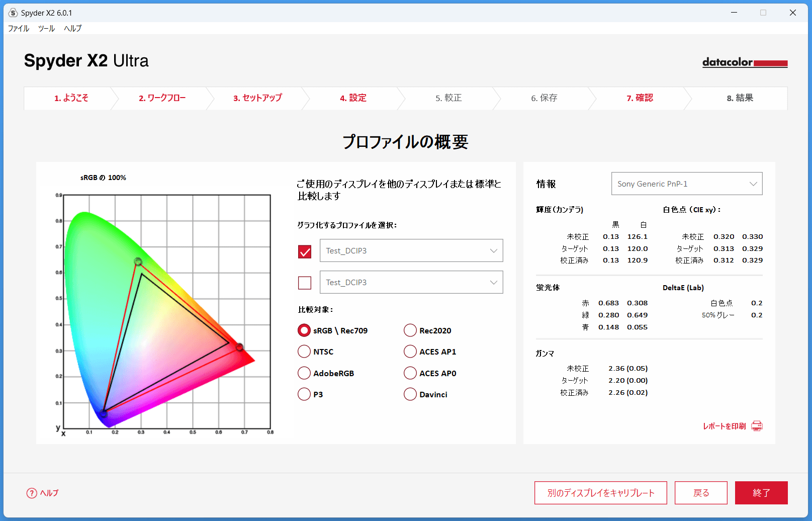Go to step 7. 確認
This screenshot has height=521, width=812.
coord(640,98)
